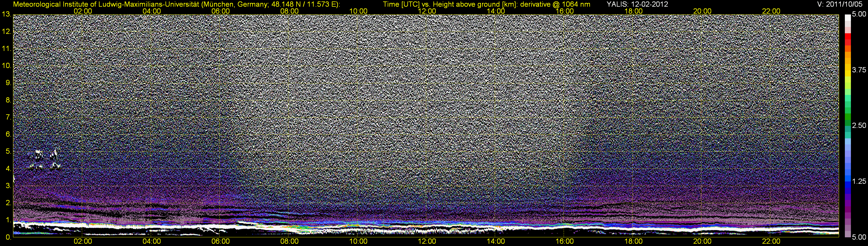Click the 14:00 label on bottom axis
868x246 pixels.
click(x=496, y=242)
